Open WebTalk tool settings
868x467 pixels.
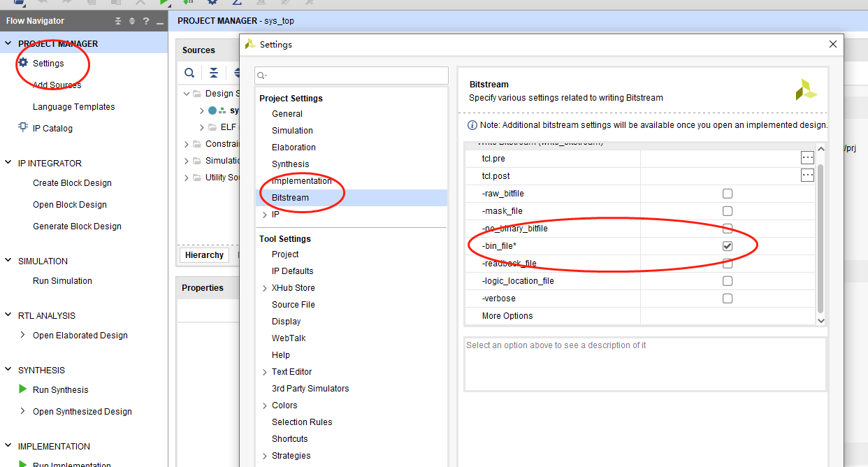click(x=289, y=338)
